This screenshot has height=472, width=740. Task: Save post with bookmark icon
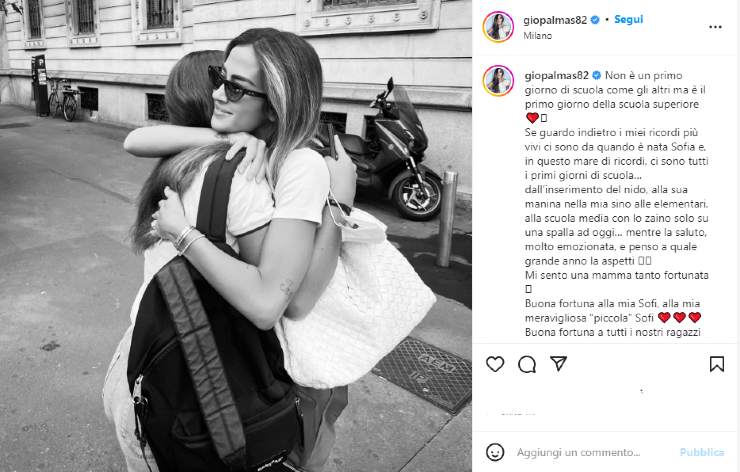pyautogui.click(x=716, y=364)
